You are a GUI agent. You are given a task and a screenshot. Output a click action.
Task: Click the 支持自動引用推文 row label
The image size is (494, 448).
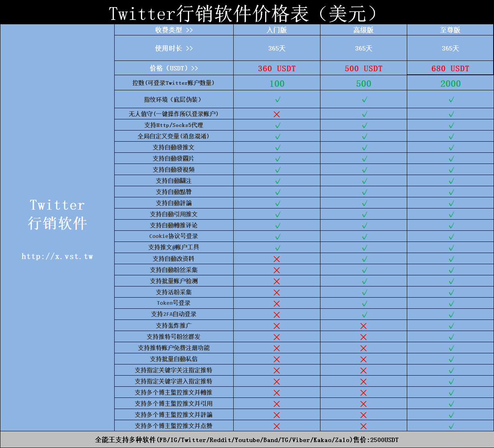point(174,214)
